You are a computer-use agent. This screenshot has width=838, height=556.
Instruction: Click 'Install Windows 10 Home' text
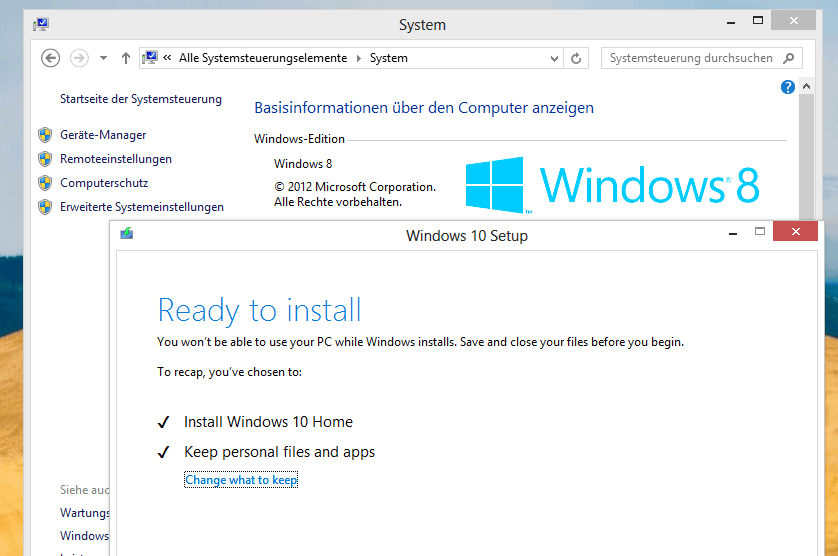(x=268, y=422)
